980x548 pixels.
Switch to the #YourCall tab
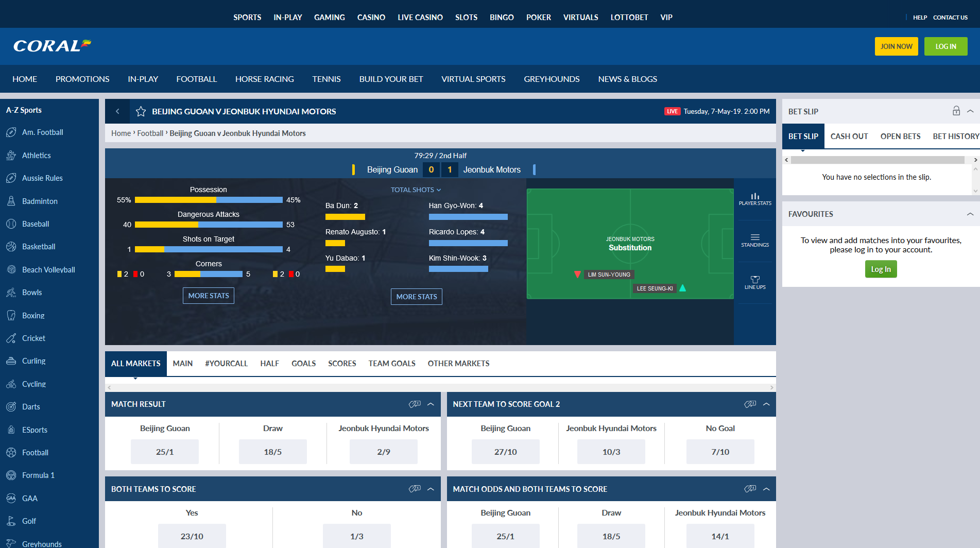pyautogui.click(x=227, y=364)
